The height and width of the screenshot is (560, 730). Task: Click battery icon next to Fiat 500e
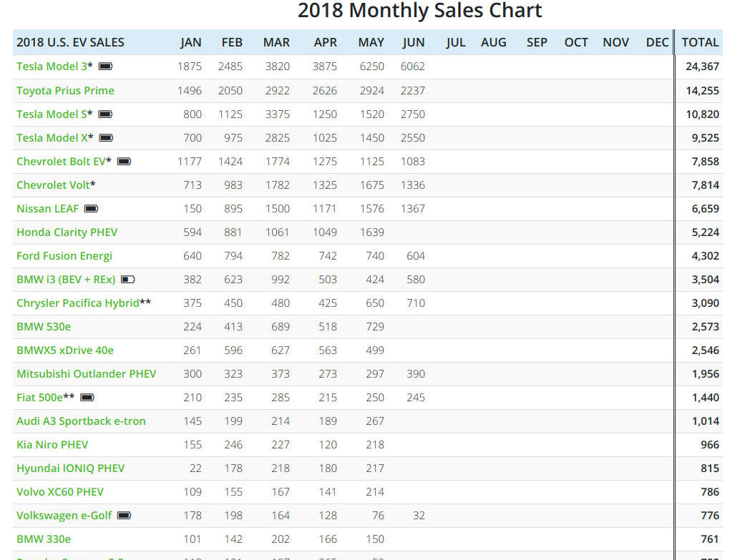tap(87, 397)
